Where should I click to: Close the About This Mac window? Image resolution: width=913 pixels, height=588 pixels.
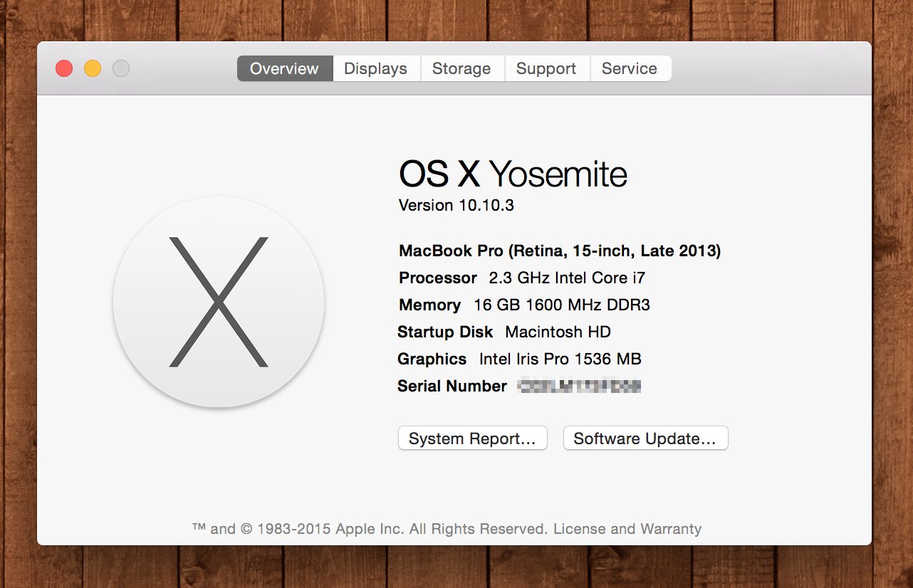pyautogui.click(x=64, y=68)
